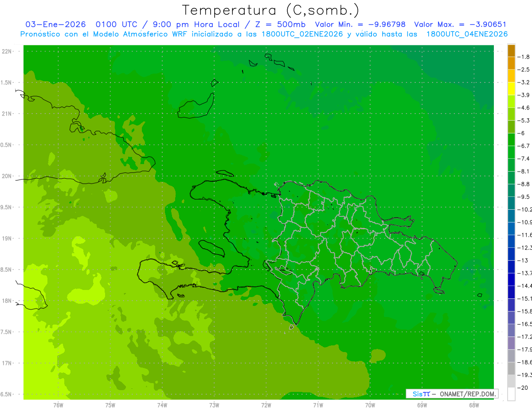Click the "22N" latitude label
This screenshot has width=532, height=411.
coord(7,51)
